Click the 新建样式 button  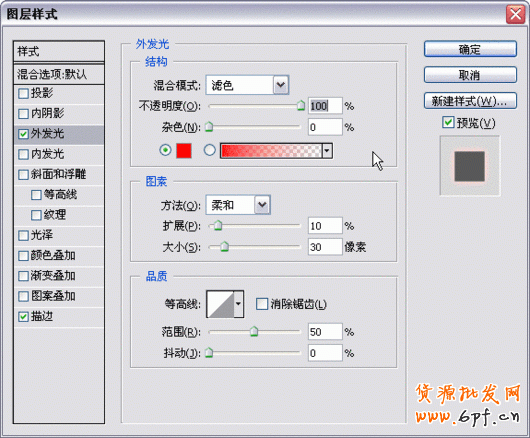coord(470,101)
